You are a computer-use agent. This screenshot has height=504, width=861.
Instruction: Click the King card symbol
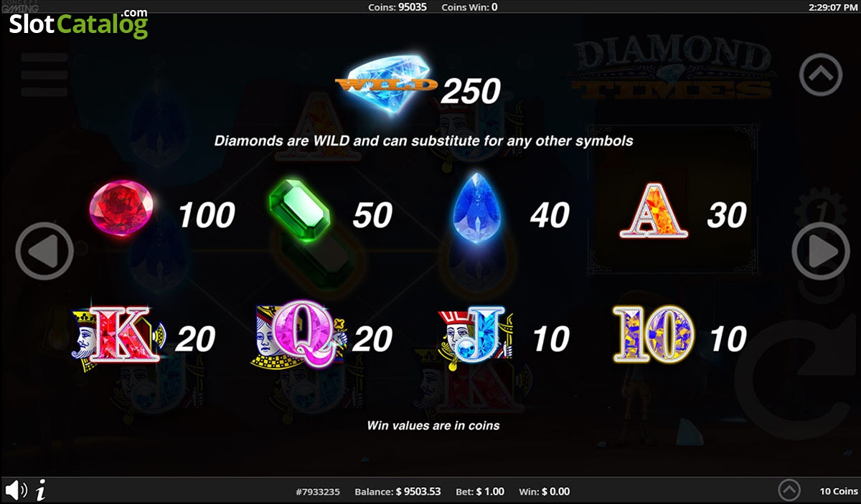tap(119, 338)
